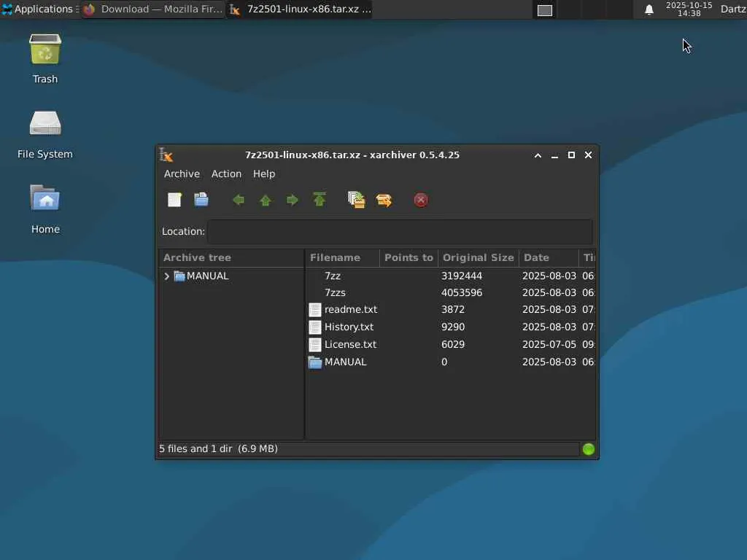Click the Open archive toolbar icon
Viewport: 747px width, 560px height.
[x=201, y=200]
